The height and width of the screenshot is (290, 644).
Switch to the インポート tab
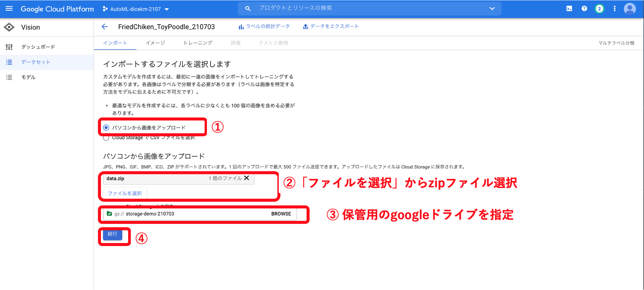point(115,43)
